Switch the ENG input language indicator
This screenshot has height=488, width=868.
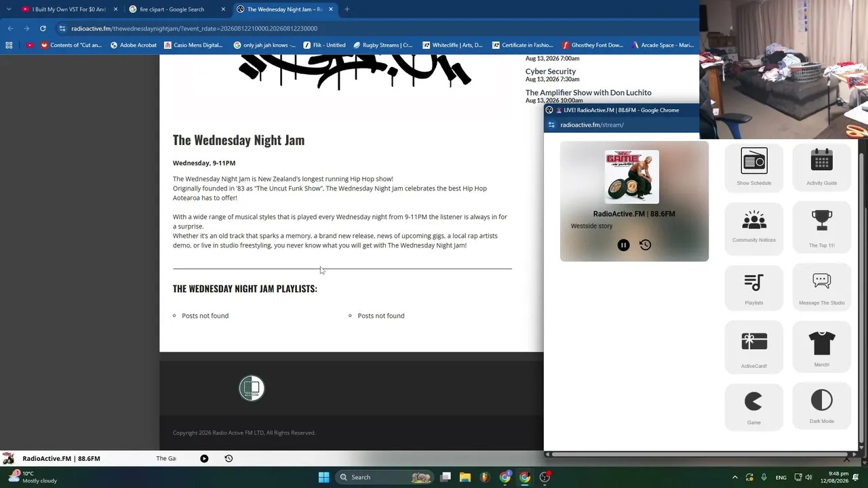click(781, 477)
